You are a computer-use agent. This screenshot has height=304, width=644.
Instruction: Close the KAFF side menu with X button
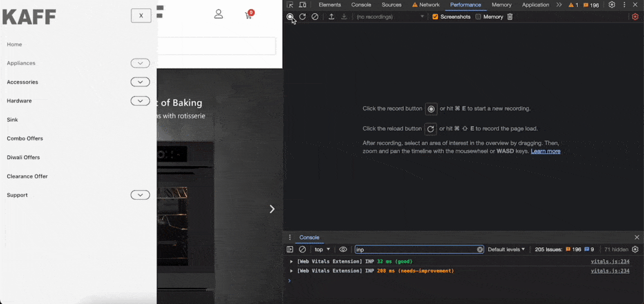click(x=141, y=15)
